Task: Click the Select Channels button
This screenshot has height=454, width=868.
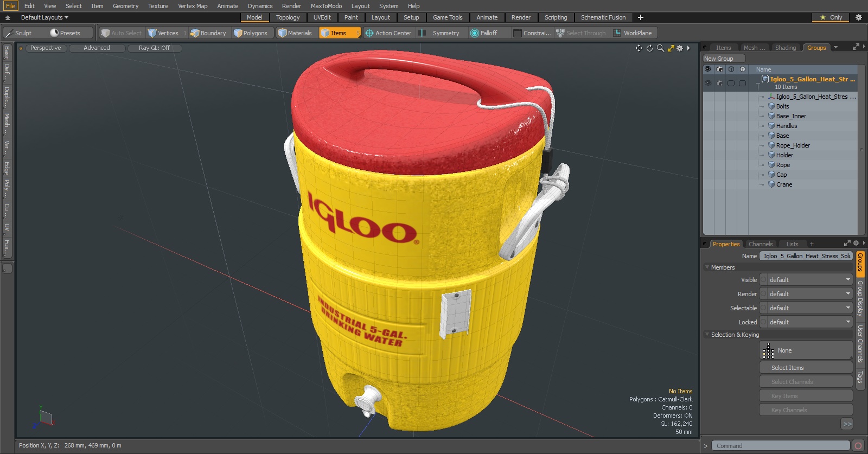Action: tap(806, 382)
